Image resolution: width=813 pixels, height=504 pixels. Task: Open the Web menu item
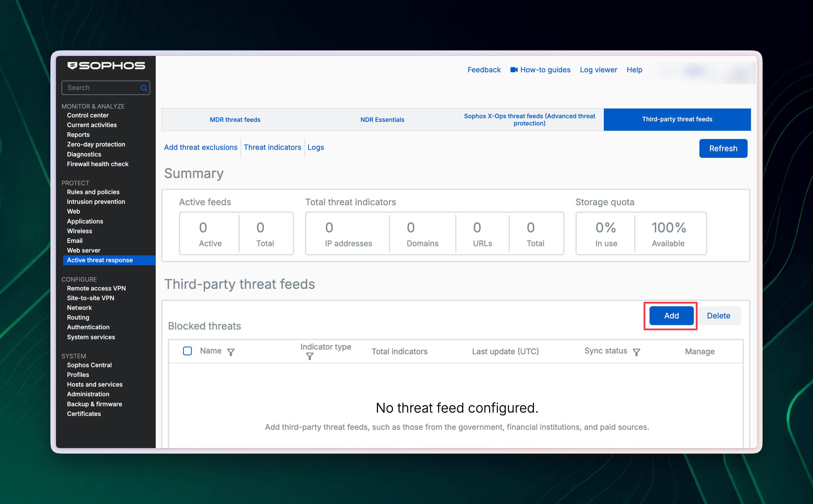73,211
